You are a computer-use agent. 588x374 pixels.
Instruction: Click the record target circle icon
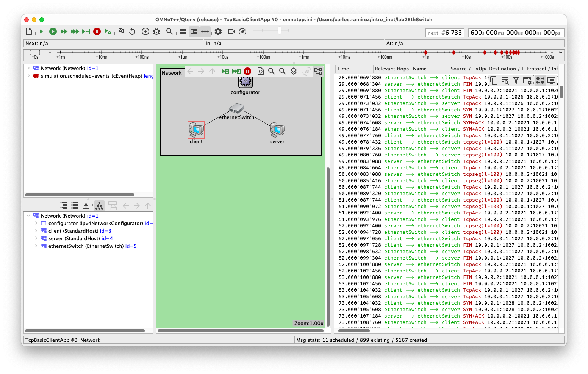click(145, 31)
